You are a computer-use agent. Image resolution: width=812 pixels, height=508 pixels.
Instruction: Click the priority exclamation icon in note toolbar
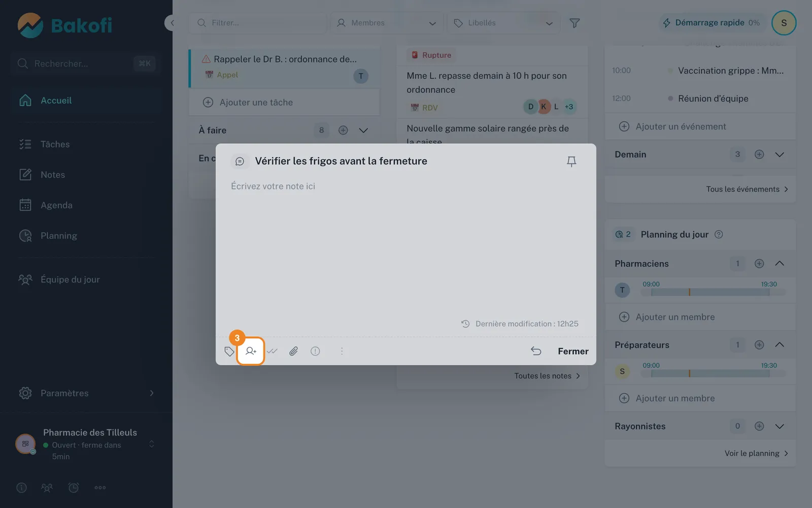(x=315, y=351)
